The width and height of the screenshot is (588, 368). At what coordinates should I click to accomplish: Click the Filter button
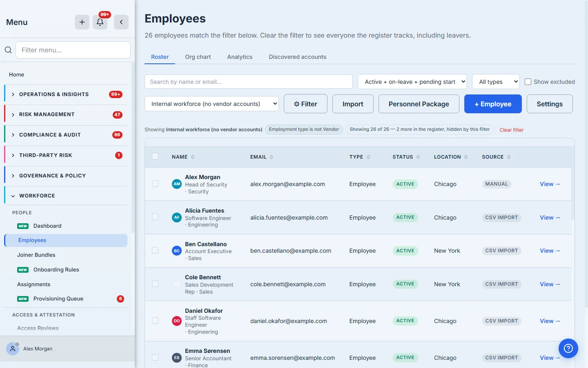click(x=306, y=104)
